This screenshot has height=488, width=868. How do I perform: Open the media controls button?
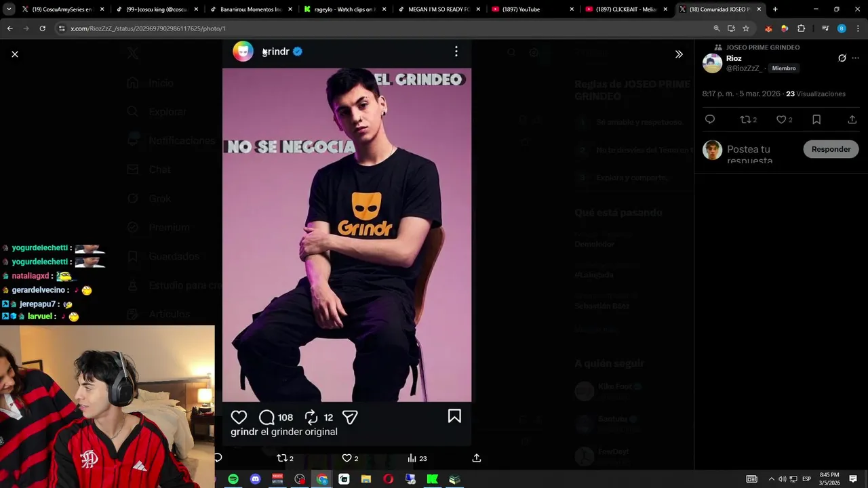pos(825,28)
